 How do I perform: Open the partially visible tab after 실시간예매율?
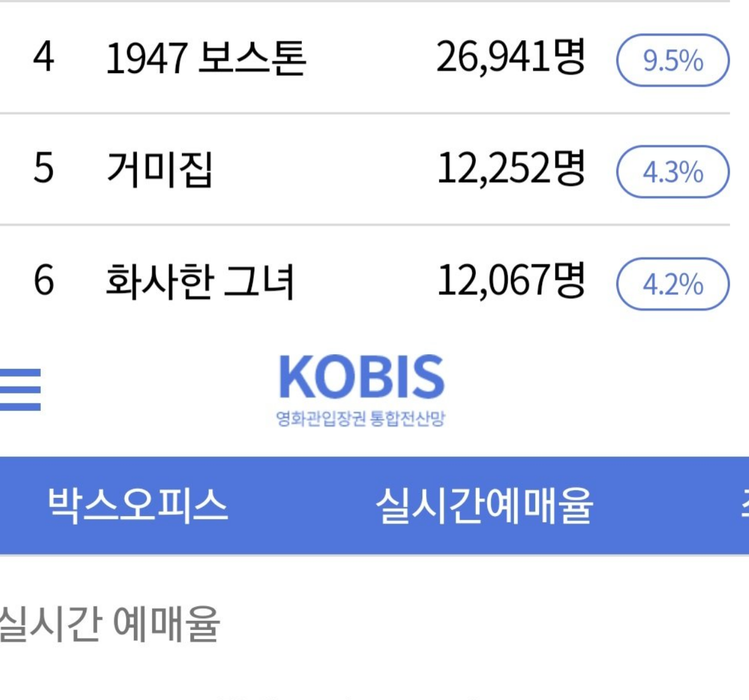click(745, 505)
